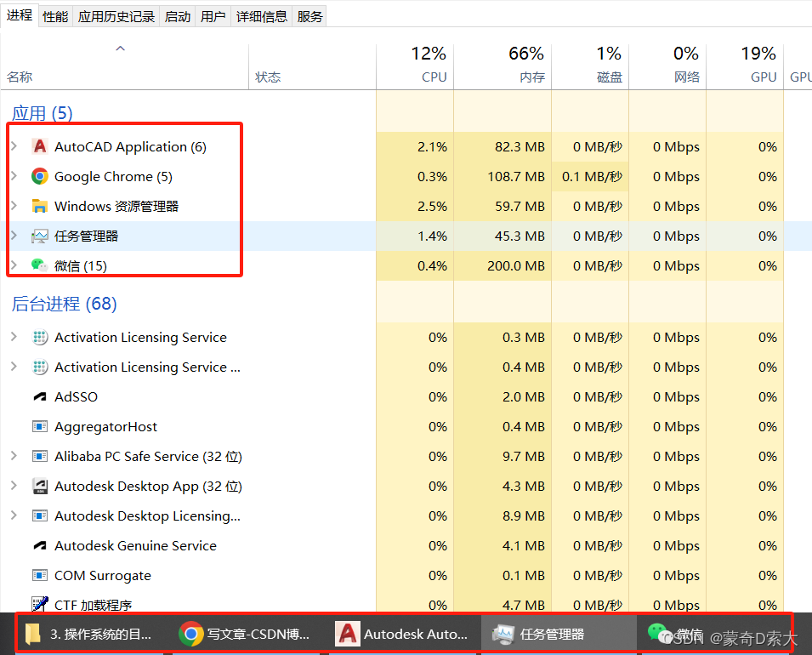The height and width of the screenshot is (655, 812).
Task: Open Autodesk AutoCAD from the taskbar
Action: point(402,635)
